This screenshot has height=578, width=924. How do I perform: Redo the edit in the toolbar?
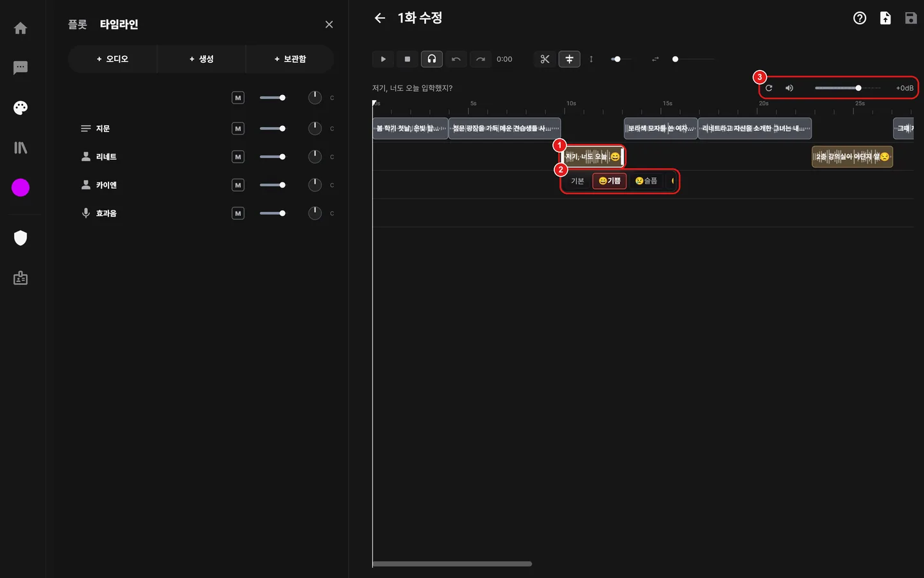tap(481, 59)
